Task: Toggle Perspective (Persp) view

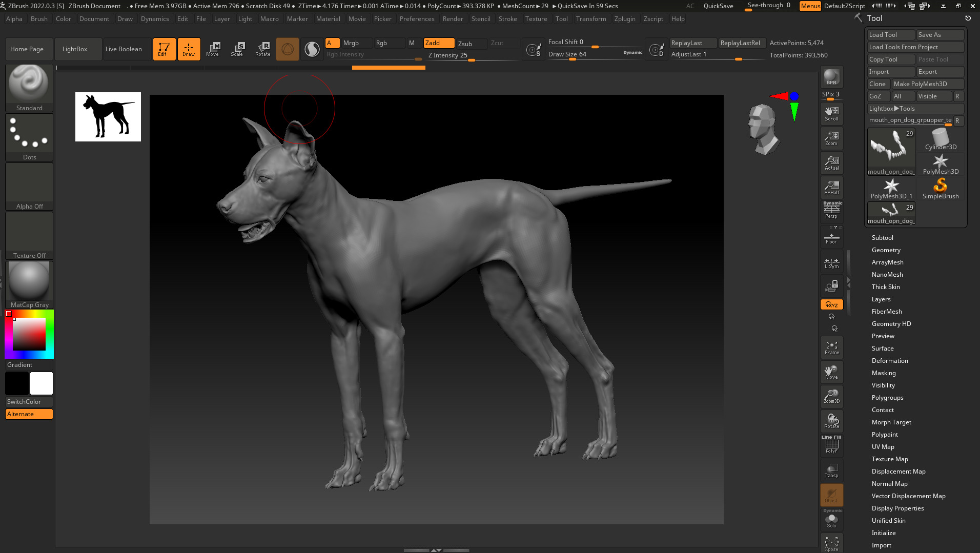Action: tap(831, 211)
